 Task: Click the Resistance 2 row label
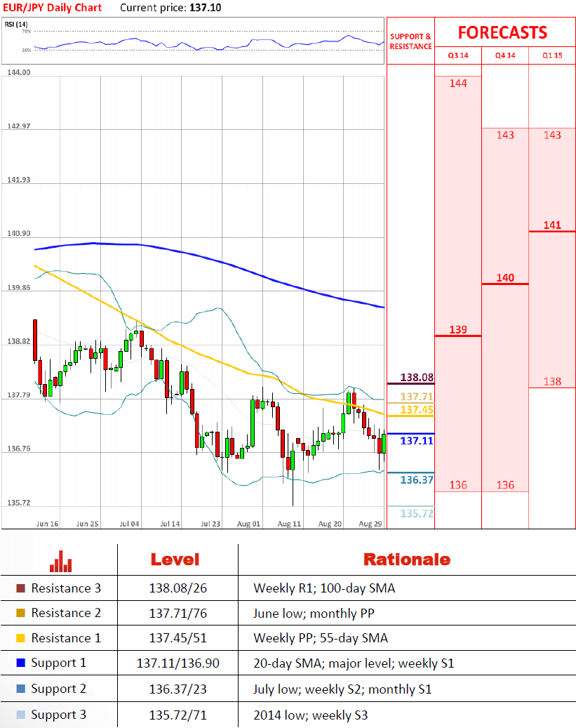66,613
